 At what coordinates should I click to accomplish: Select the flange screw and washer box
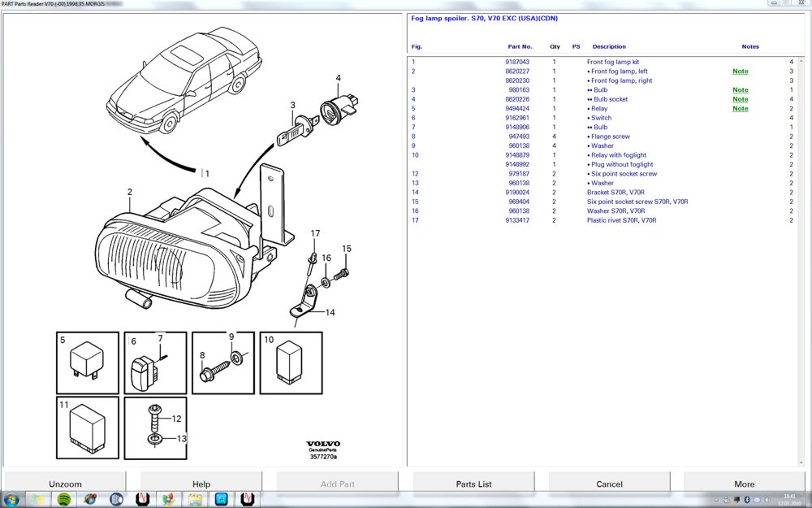pos(222,363)
